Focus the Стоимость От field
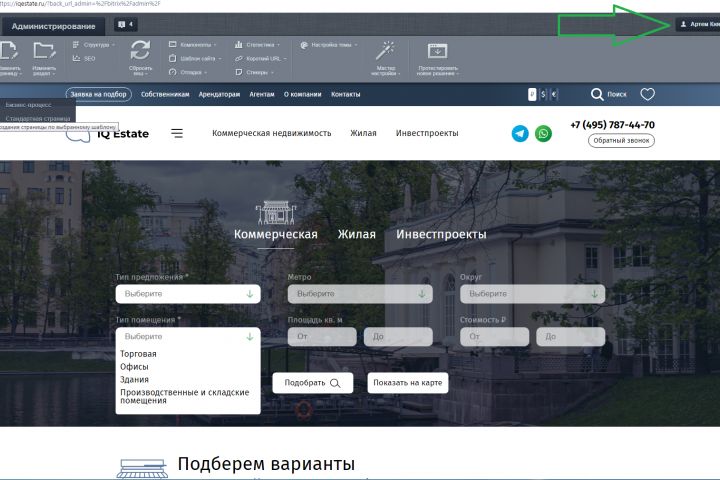720x480 pixels. [495, 337]
